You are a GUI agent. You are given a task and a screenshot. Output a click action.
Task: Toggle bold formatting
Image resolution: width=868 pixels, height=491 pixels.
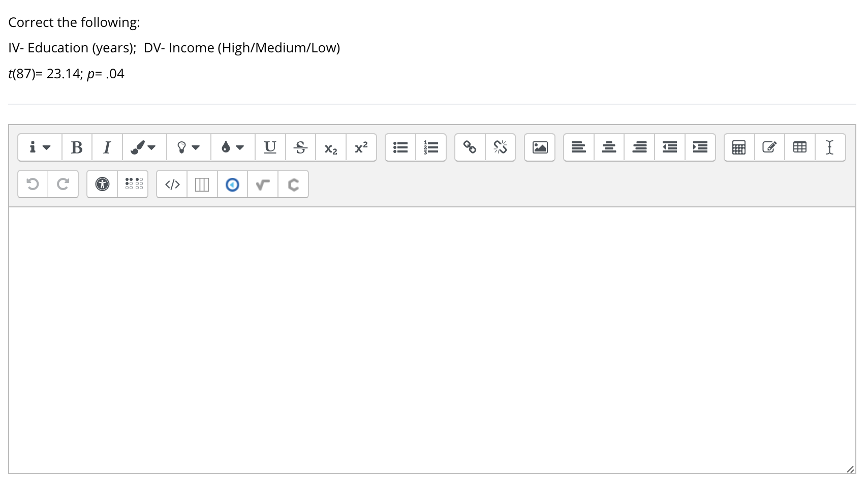[x=77, y=147]
